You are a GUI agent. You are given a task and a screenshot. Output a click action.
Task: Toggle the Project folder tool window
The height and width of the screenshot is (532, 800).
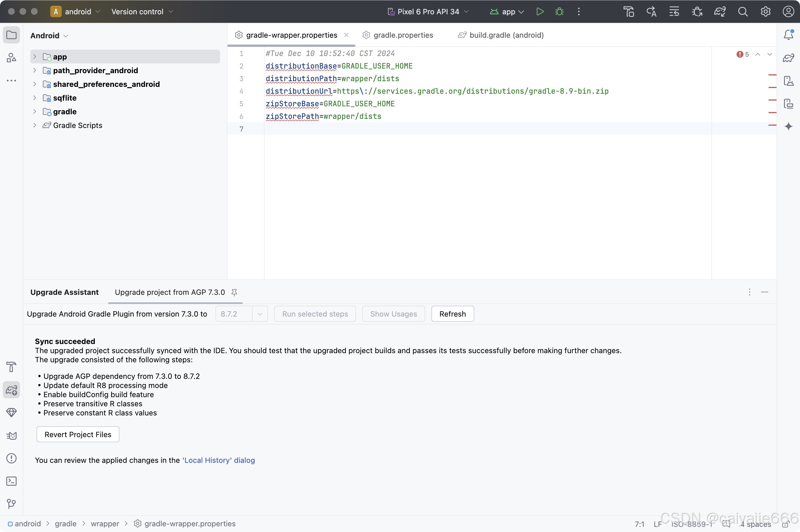pos(11,35)
